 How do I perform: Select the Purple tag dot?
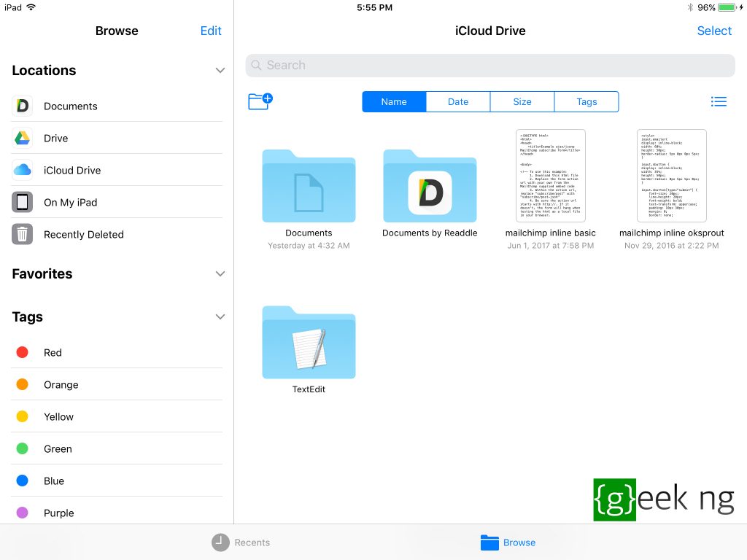22,513
